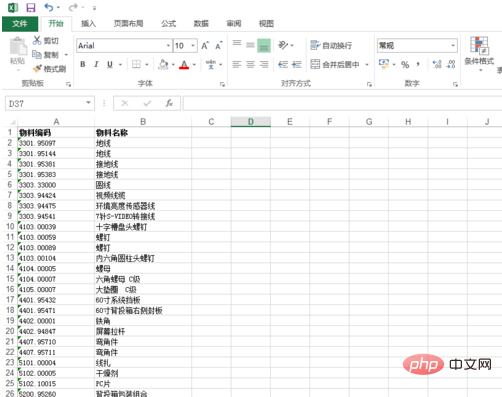Top-align cell contents
The height and width of the screenshot is (397, 502).
click(x=237, y=43)
